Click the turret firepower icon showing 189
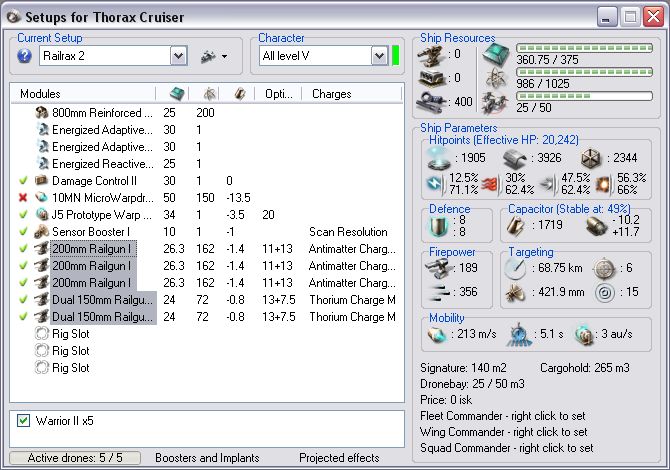The image size is (670, 470). (x=439, y=268)
